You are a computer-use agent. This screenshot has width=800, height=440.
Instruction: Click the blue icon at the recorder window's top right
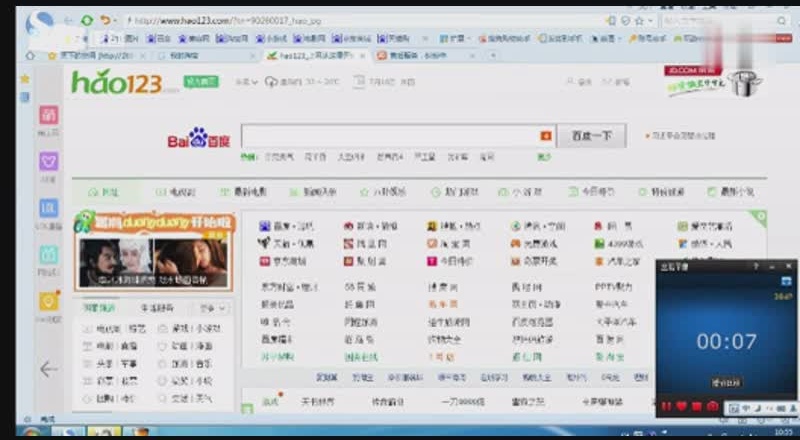pyautogui.click(x=786, y=281)
